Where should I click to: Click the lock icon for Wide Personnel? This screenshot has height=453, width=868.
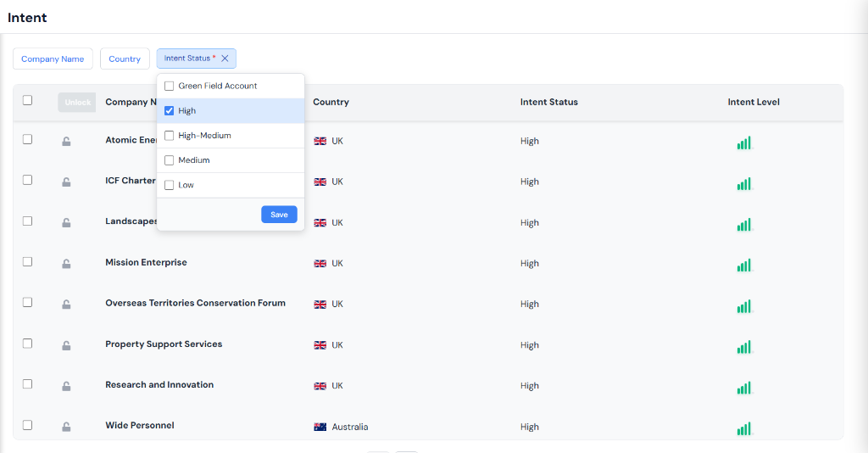66,427
